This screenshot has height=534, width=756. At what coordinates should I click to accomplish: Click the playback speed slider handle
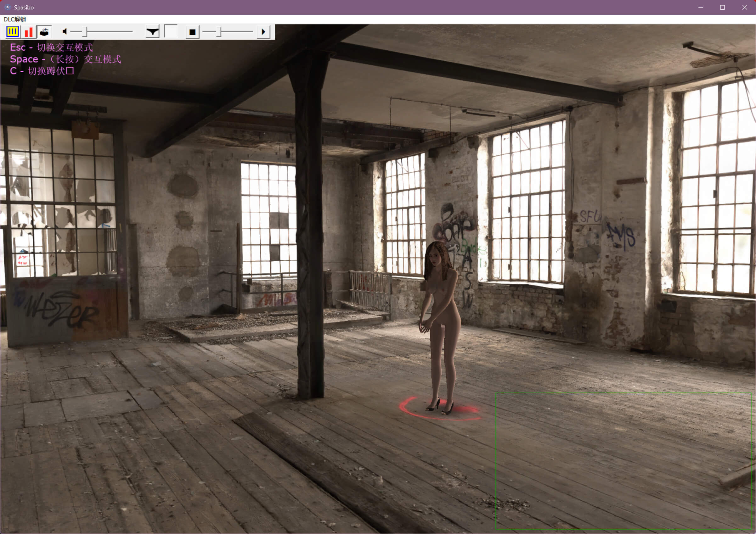(219, 32)
